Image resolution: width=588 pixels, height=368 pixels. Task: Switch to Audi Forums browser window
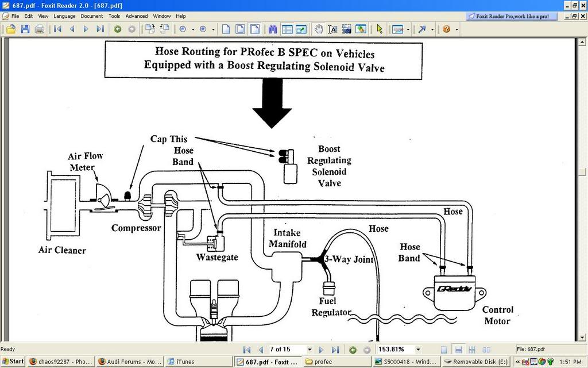(x=129, y=362)
